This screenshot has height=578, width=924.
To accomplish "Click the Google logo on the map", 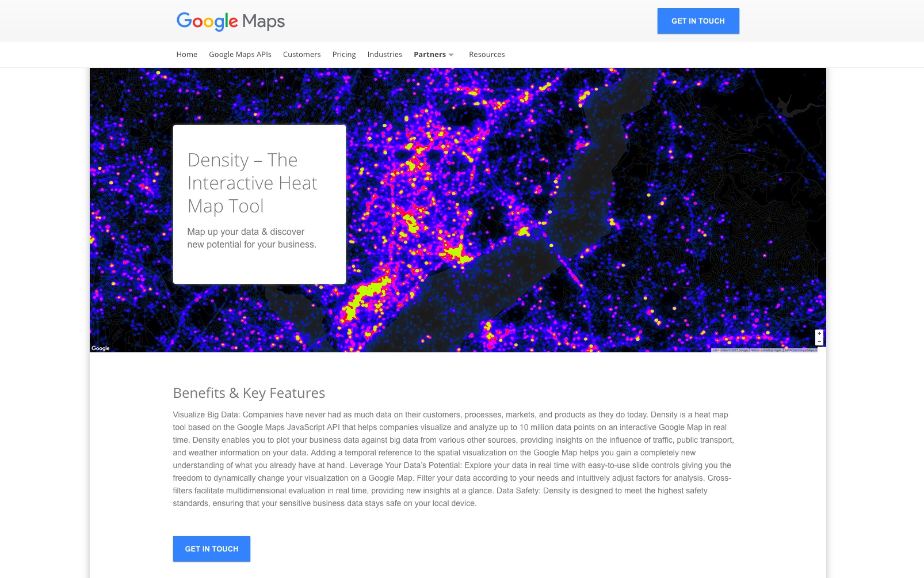I will [100, 348].
